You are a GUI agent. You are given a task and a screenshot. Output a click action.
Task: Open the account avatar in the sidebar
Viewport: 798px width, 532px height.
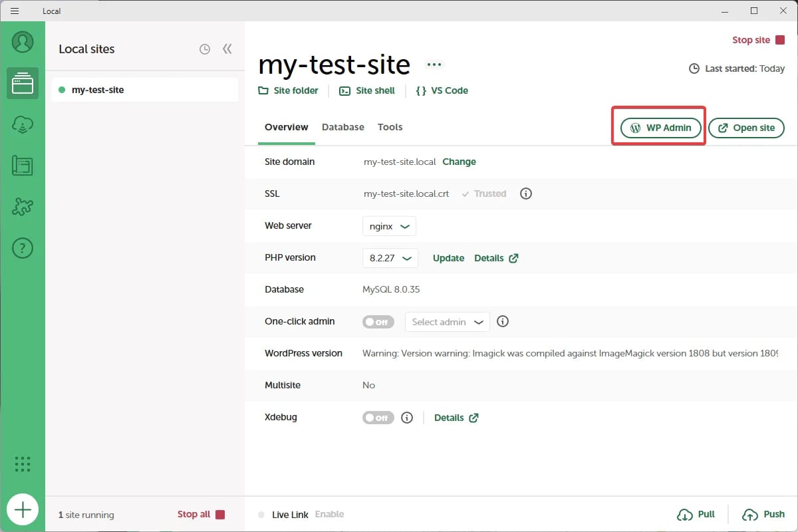(x=23, y=42)
